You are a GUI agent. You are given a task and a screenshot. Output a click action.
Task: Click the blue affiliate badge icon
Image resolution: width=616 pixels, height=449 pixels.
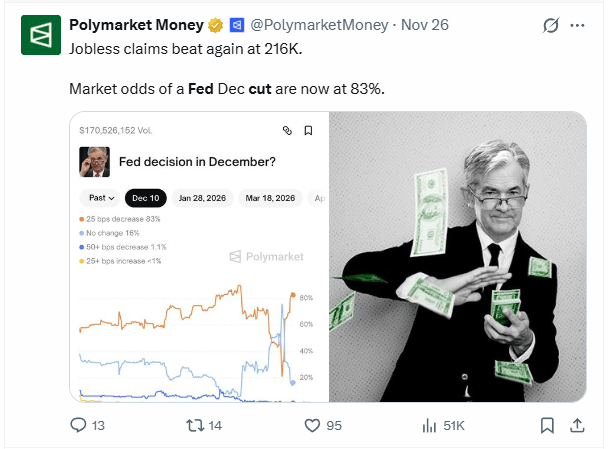(236, 26)
